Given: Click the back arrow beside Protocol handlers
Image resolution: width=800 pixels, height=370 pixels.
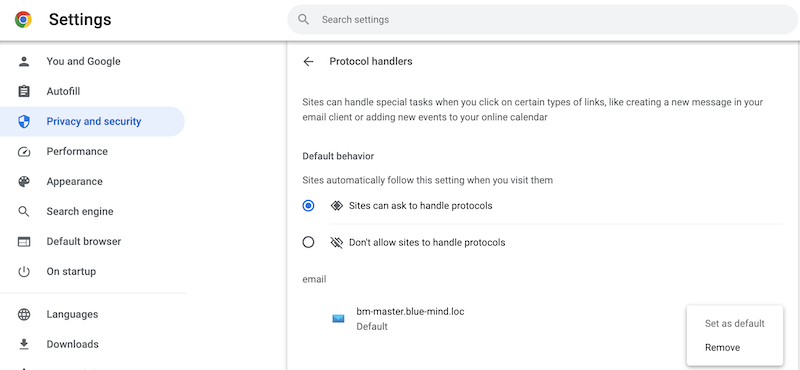Looking at the screenshot, I should coord(308,62).
